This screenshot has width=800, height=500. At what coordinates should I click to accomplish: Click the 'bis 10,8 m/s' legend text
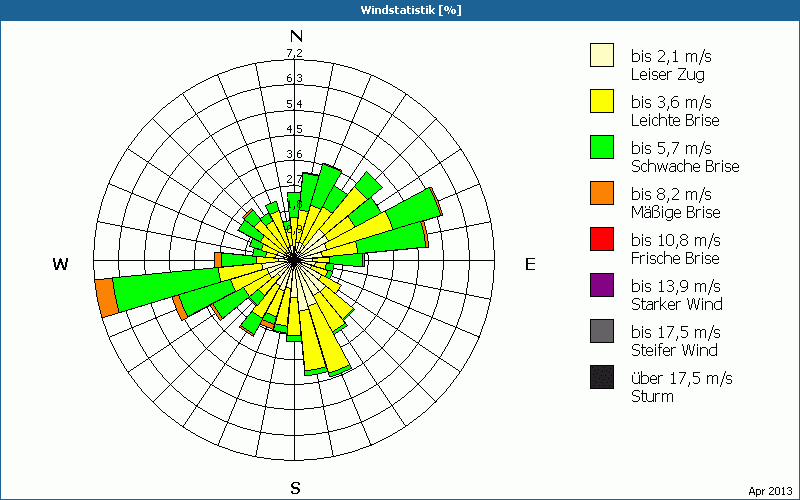(676, 240)
